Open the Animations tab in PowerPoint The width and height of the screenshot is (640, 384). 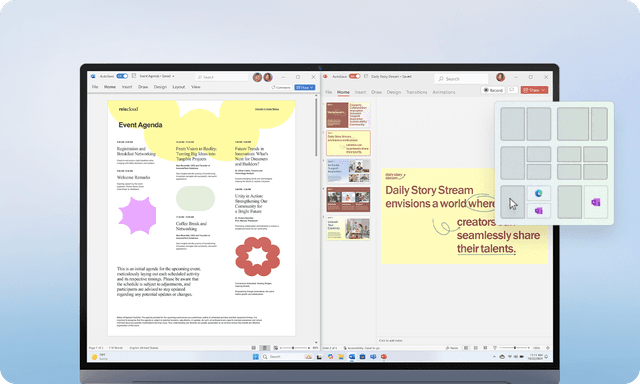(x=444, y=92)
